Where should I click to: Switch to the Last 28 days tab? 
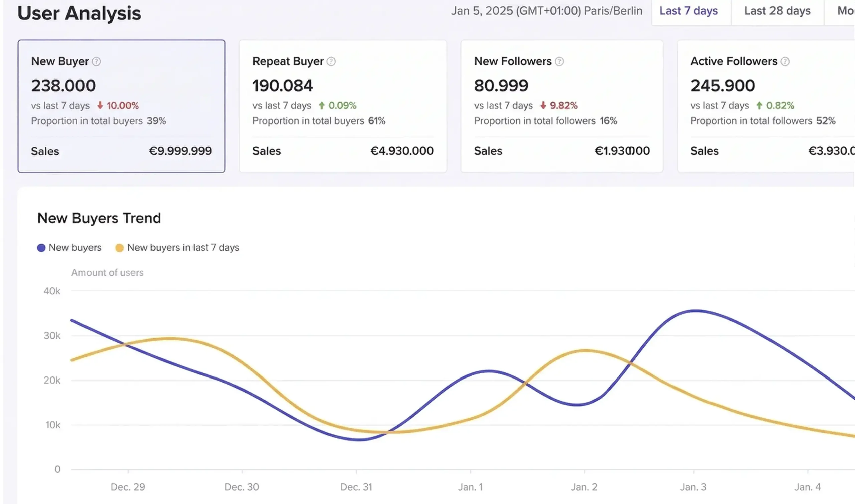(x=777, y=11)
